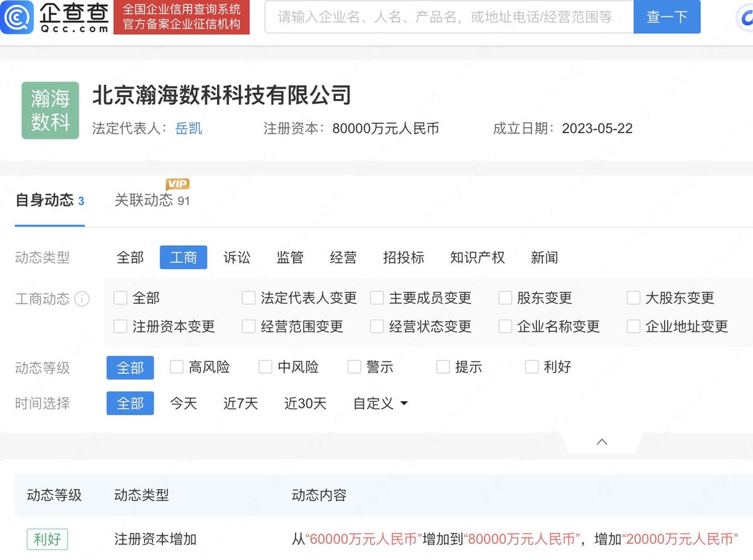Check the 高风险 risk level filter
The image size is (753, 560).
[x=176, y=368]
